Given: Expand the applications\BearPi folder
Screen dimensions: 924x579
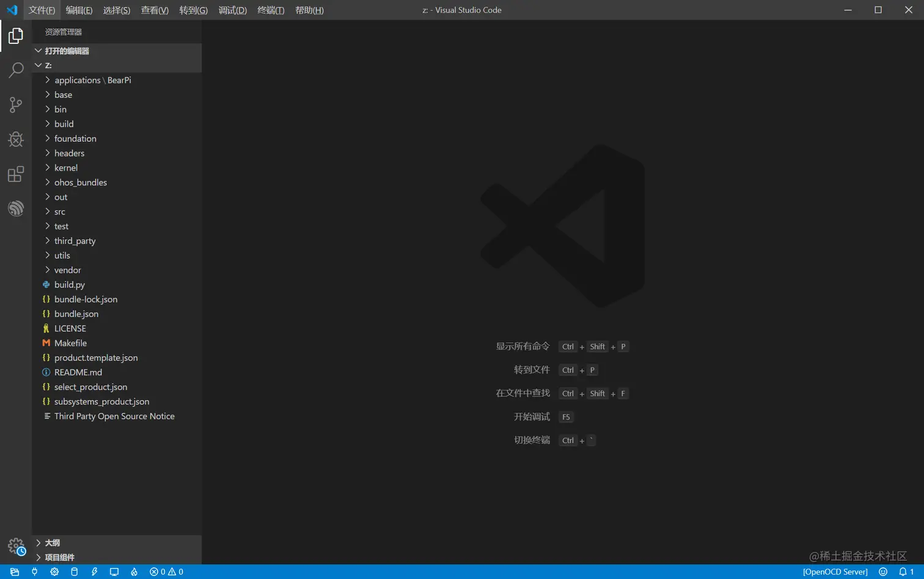Looking at the screenshot, I should 117,80.
